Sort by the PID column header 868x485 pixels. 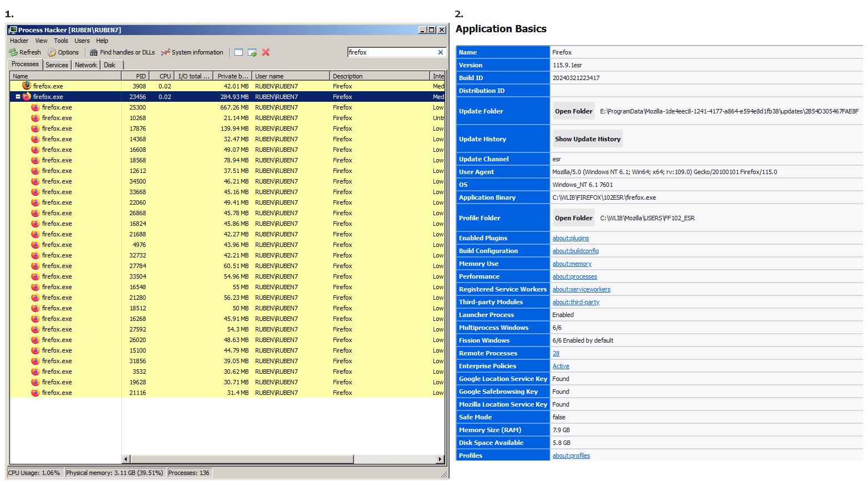point(135,76)
